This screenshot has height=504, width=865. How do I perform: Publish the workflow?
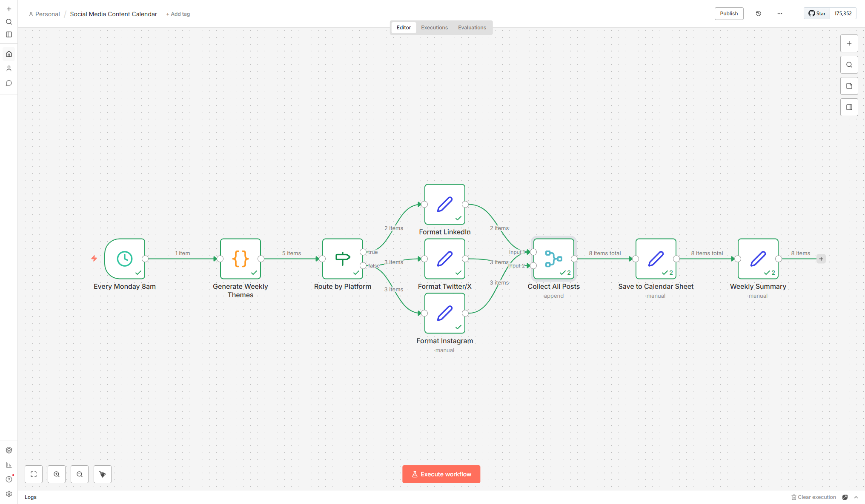pyautogui.click(x=729, y=13)
